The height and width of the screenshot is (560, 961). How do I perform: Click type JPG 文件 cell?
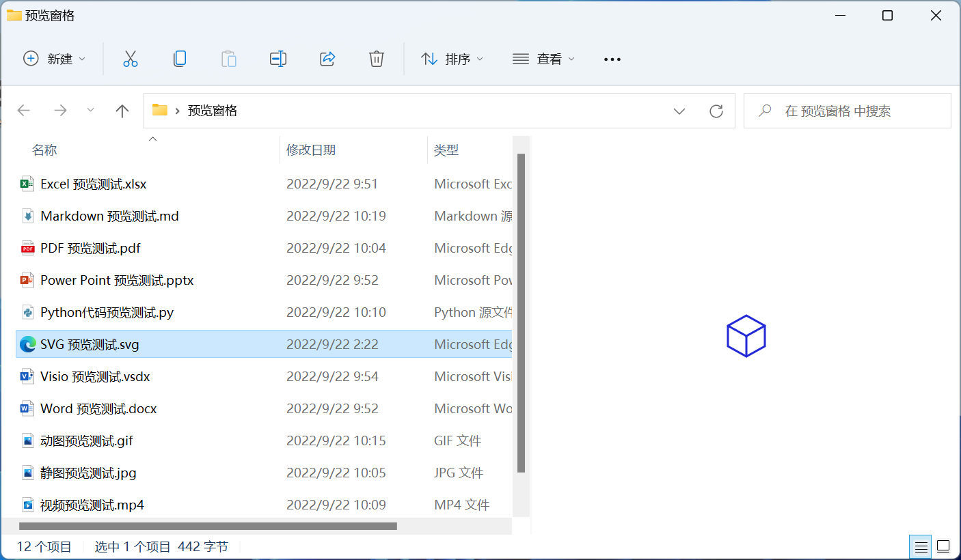pos(459,473)
